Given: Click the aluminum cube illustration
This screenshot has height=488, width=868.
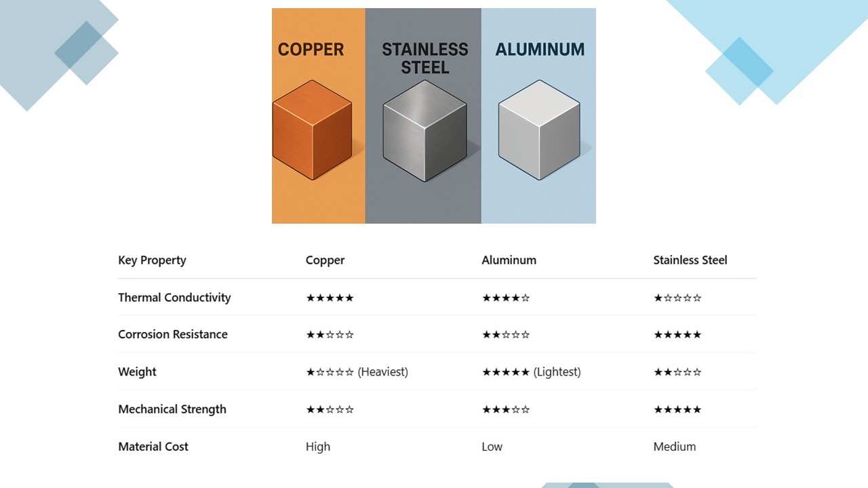Looking at the screenshot, I should (539, 130).
